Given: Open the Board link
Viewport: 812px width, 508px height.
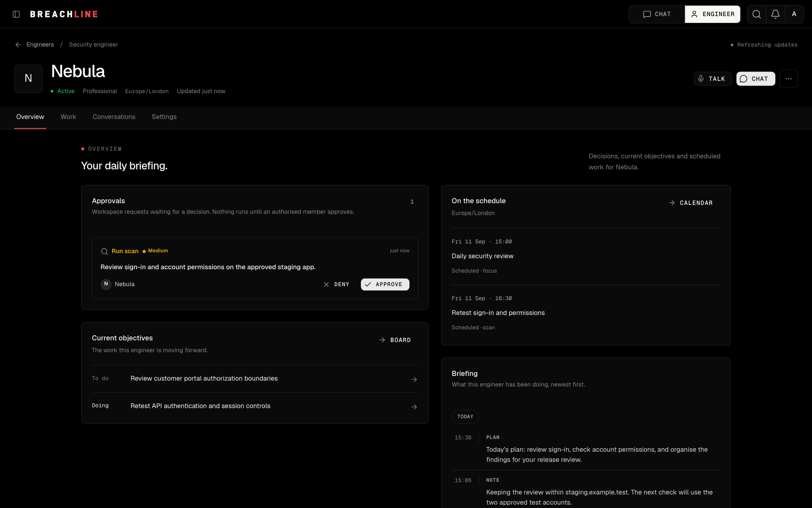Looking at the screenshot, I should [395, 340].
